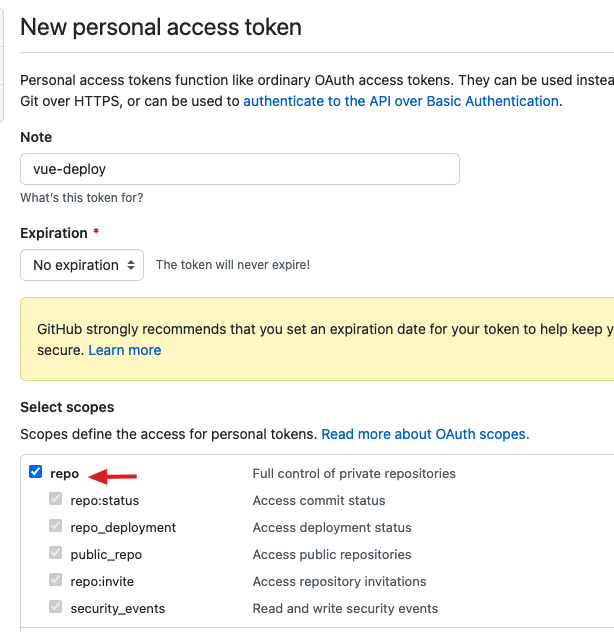Click the Expiration field label
Image resolution: width=614 pixels, height=632 pixels.
pos(54,233)
